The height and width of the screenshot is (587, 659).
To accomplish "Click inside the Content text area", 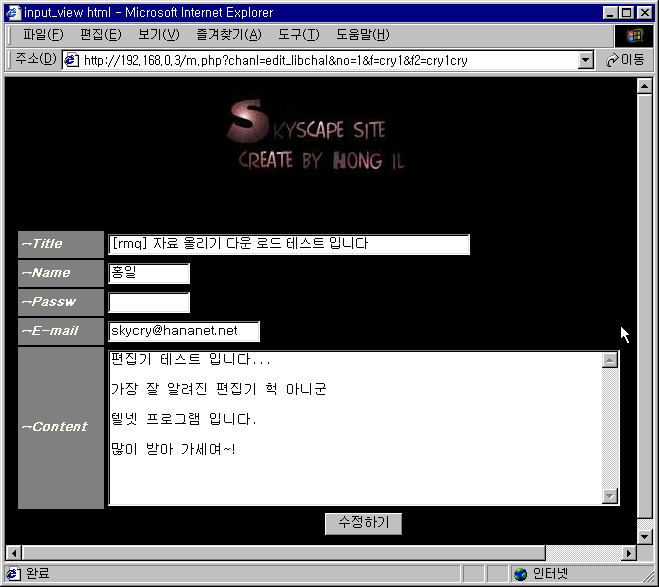I will coord(355,428).
